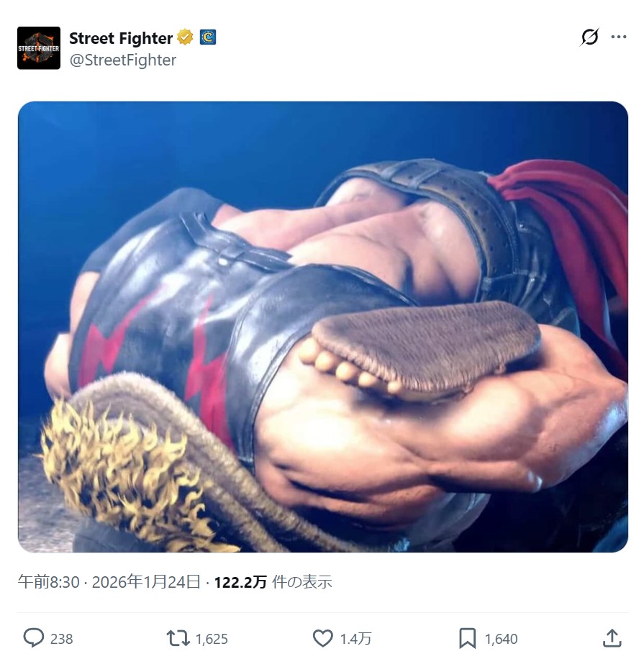Open the three-dot more options menu

(619, 37)
